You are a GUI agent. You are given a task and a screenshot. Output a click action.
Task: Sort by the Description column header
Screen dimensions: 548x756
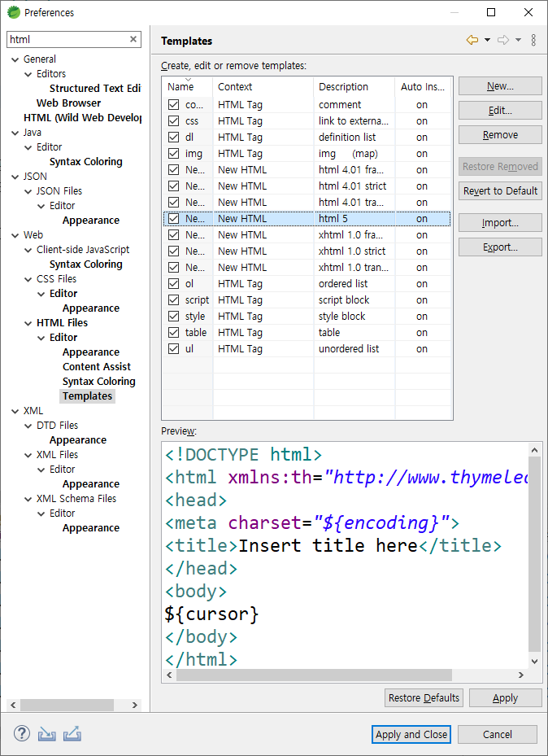354,87
